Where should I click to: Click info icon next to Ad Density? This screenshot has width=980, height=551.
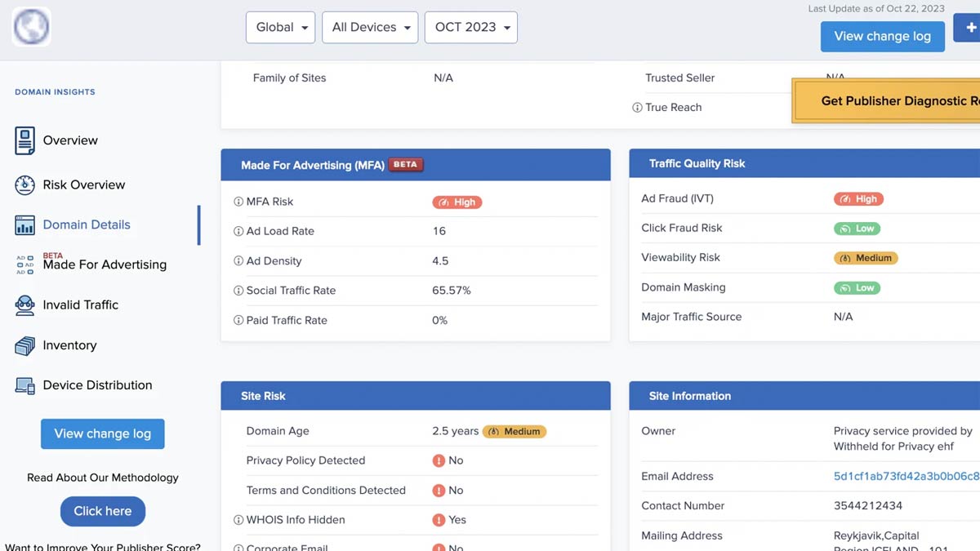click(238, 261)
